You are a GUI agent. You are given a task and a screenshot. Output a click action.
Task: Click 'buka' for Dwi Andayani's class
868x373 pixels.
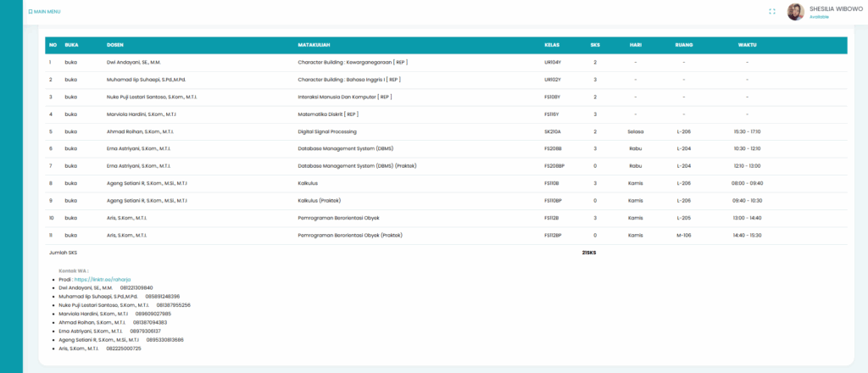[71, 63]
